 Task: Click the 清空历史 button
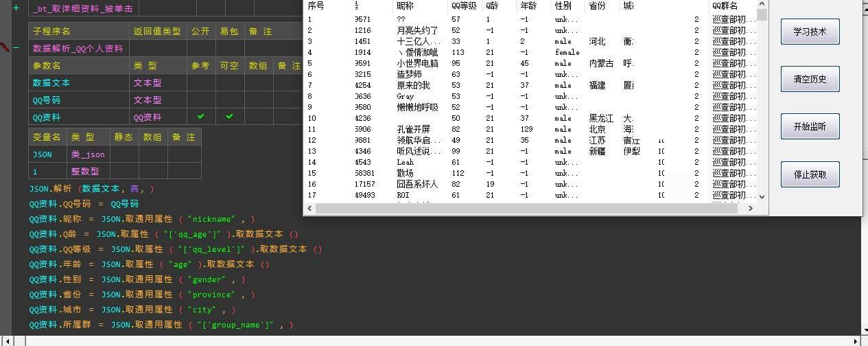pos(810,79)
